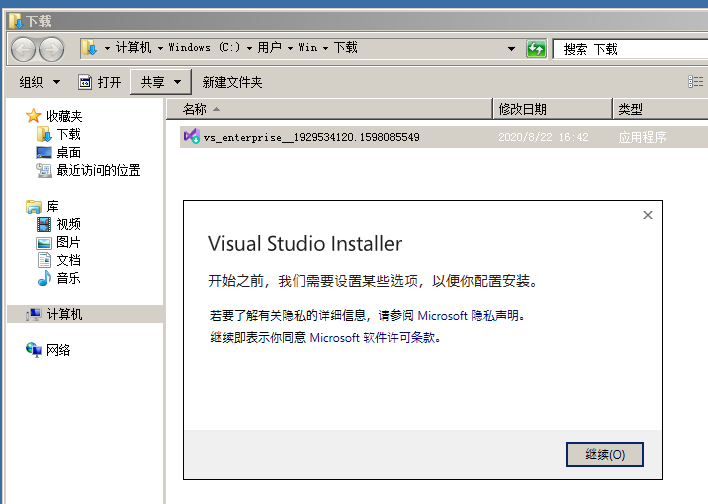Click the 搜索 下载 search field

pos(630,49)
